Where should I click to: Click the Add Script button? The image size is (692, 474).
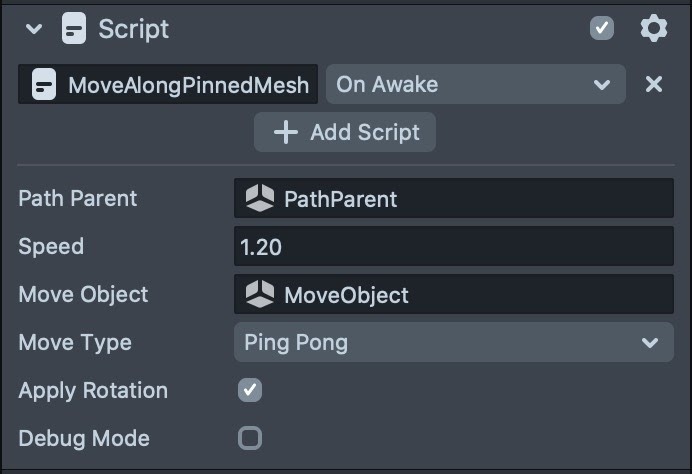tap(345, 133)
